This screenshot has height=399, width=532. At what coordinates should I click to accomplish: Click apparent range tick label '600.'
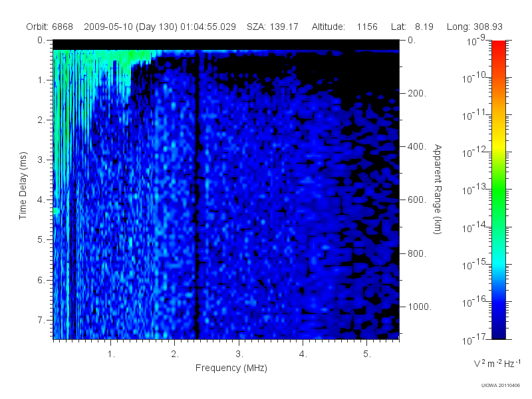417,200
